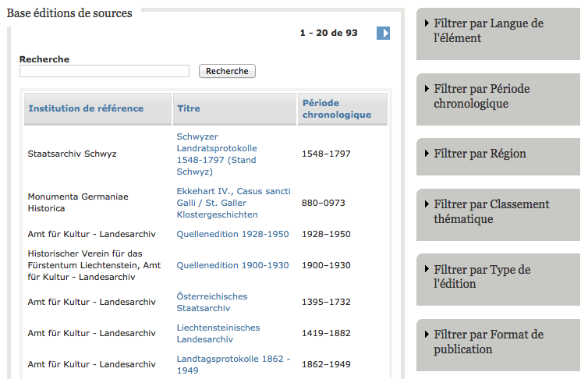Expand Filtrer par Langue de l'élément
Image resolution: width=588 pixels, height=379 pixels.
click(x=488, y=31)
